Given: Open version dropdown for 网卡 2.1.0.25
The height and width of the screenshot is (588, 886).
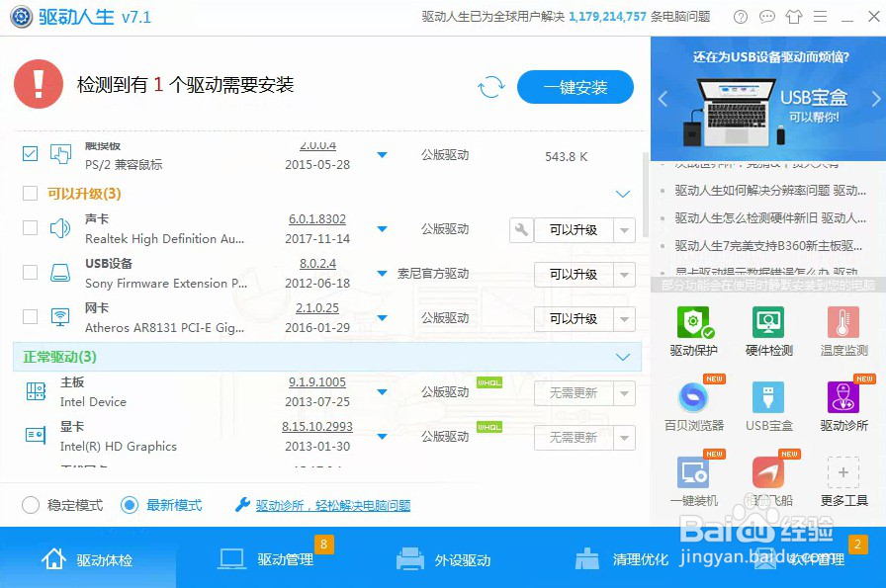Looking at the screenshot, I should point(383,318).
